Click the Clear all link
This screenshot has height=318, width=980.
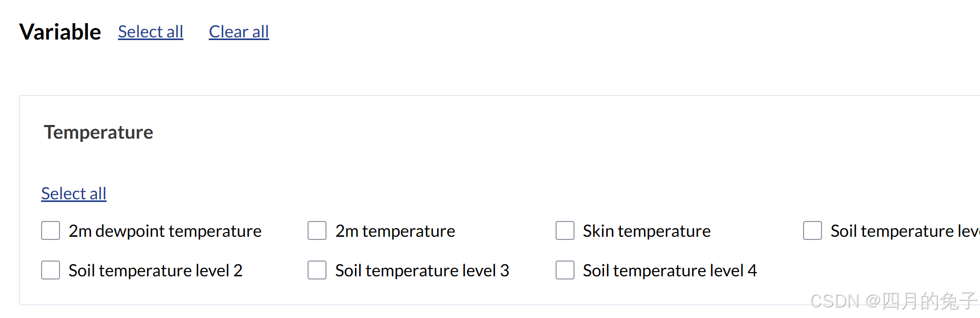(x=239, y=32)
